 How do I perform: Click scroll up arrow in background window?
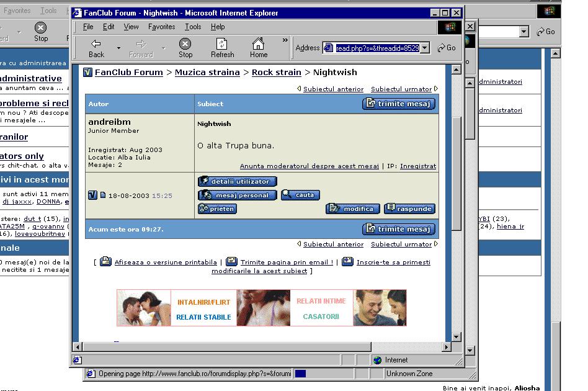pos(555,53)
